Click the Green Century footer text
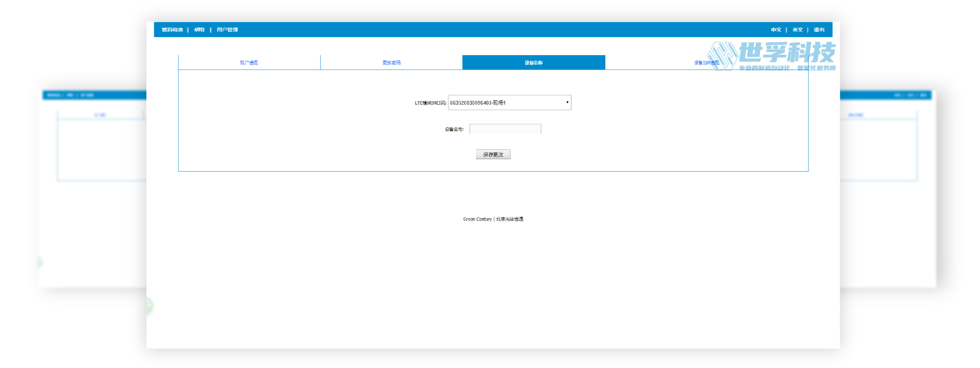980x368 pixels. click(477, 219)
